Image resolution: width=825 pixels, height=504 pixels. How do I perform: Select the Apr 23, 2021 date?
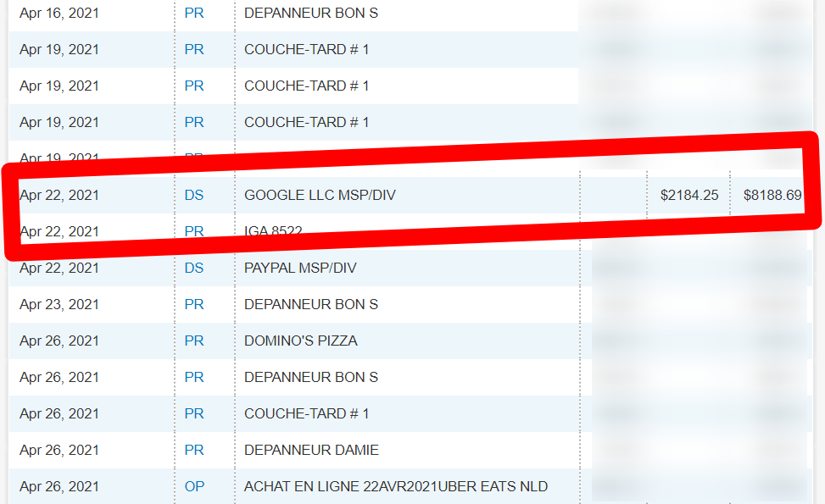(x=59, y=305)
